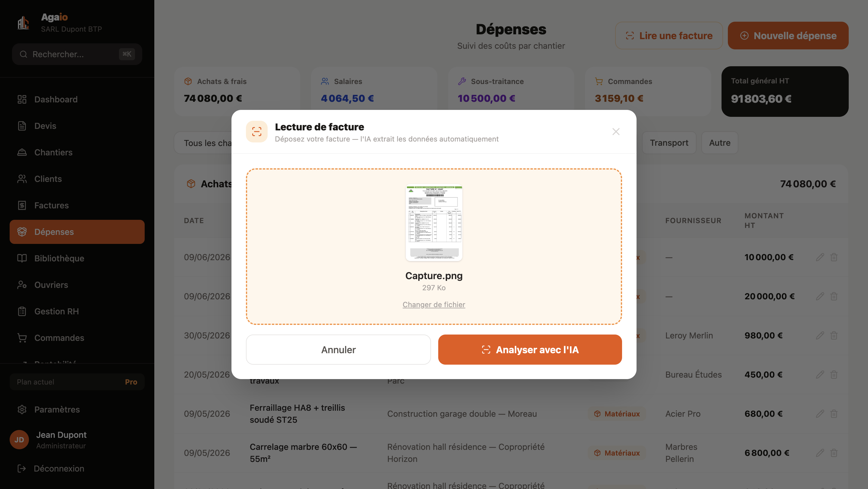Open the Tous les chantiers dropdown
The height and width of the screenshot is (489, 868).
tap(203, 143)
